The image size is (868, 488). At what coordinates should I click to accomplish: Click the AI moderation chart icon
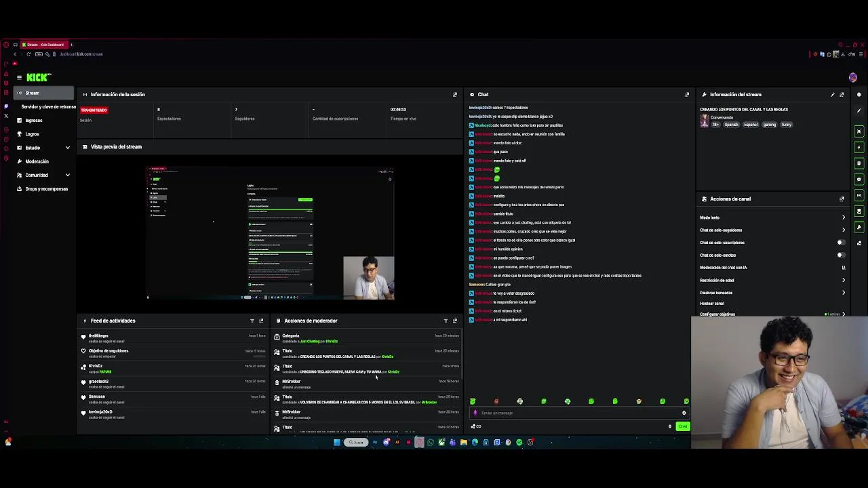point(843,268)
